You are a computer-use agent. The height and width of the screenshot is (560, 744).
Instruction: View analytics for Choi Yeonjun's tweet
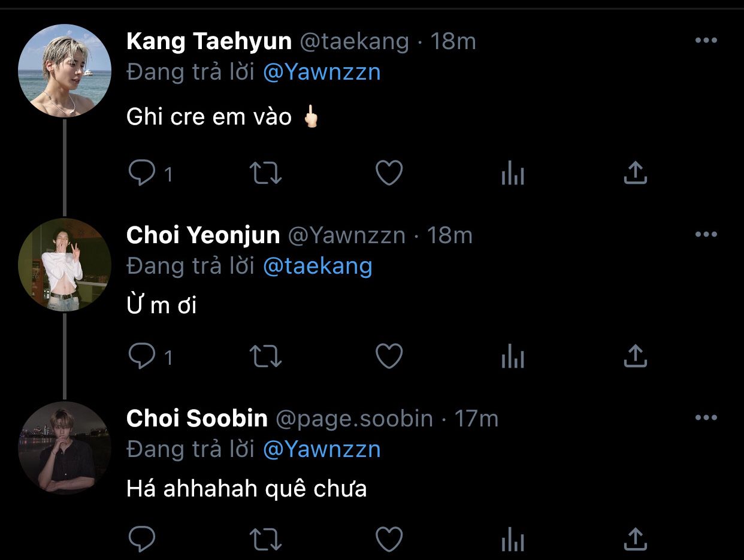point(512,358)
